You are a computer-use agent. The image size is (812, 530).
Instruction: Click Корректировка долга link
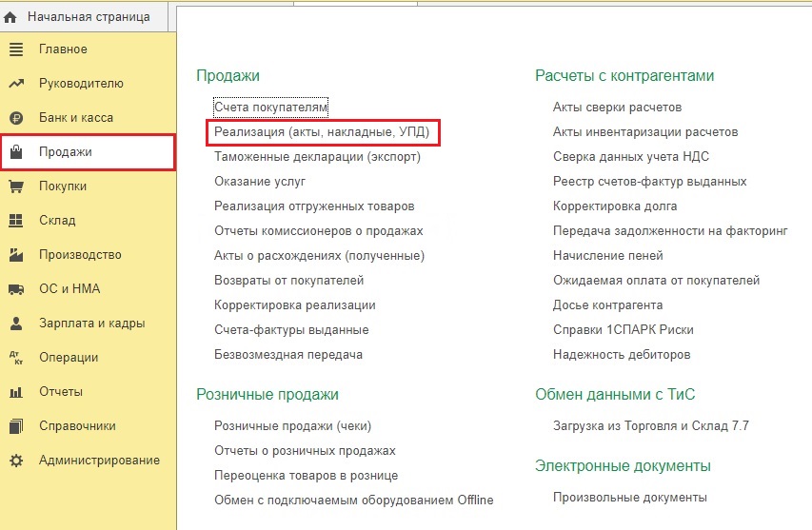[x=615, y=206]
